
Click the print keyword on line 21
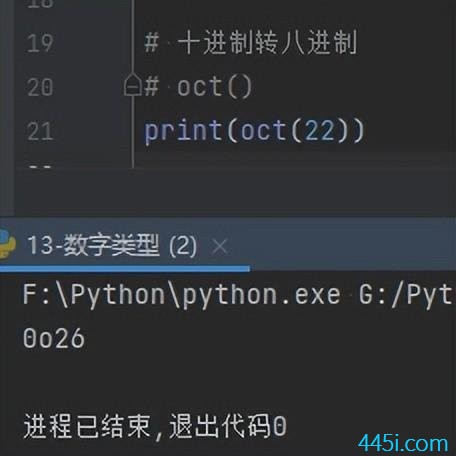click(183, 131)
